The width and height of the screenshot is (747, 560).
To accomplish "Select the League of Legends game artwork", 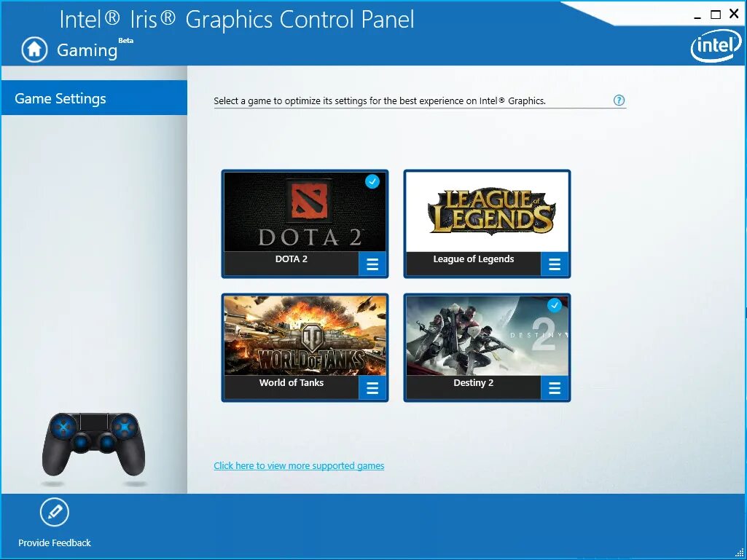I will 487,212.
